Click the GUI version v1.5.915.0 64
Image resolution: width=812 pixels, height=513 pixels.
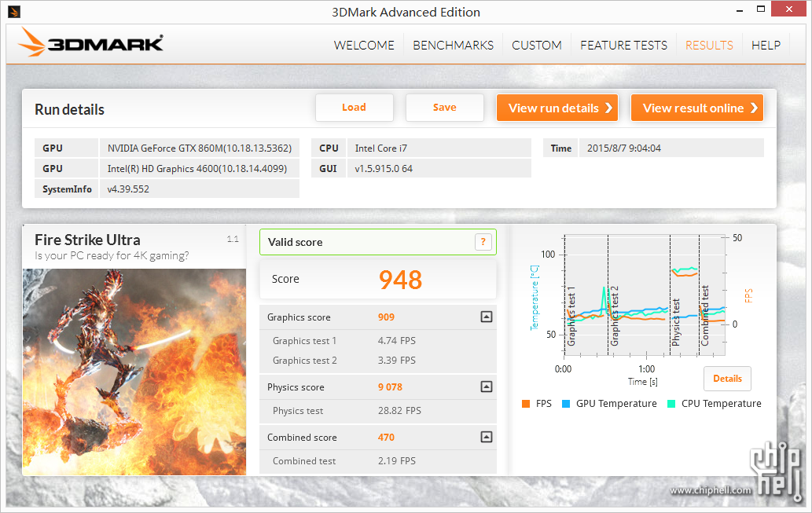[439, 169]
